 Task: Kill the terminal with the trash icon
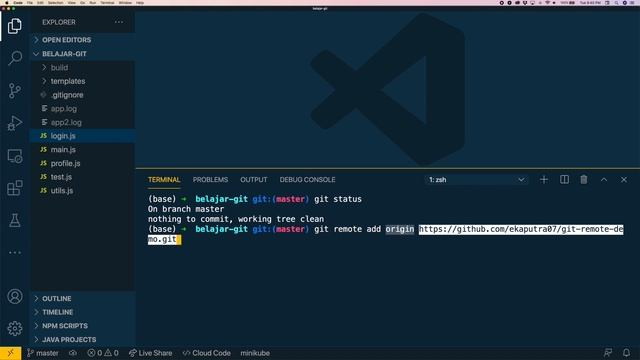pyautogui.click(x=584, y=180)
